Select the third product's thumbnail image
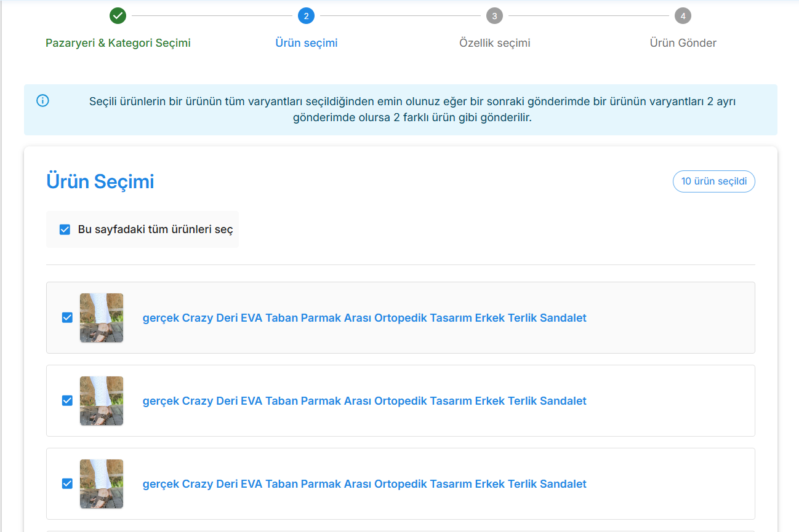This screenshot has width=799, height=532. pyautogui.click(x=102, y=484)
